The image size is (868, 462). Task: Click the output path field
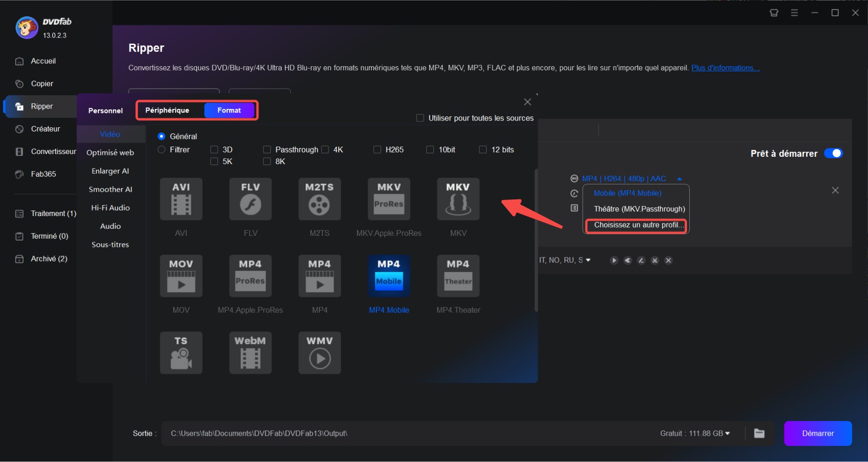click(409, 433)
